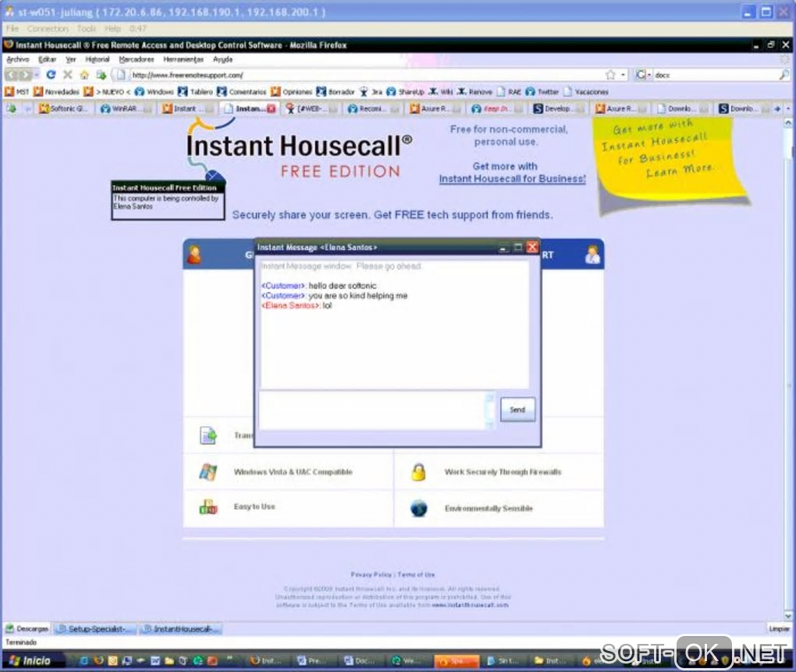Switch to the WinRAR tab

coord(126,108)
